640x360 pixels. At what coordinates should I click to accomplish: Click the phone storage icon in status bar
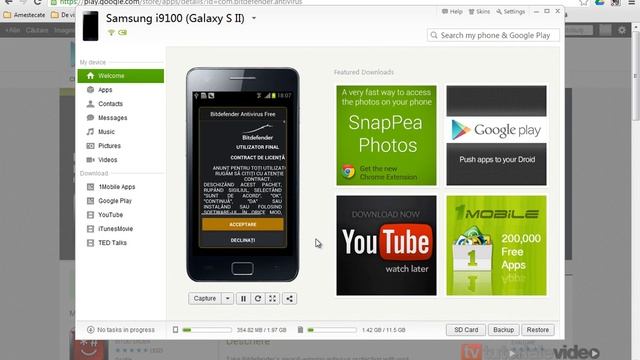[x=176, y=330]
